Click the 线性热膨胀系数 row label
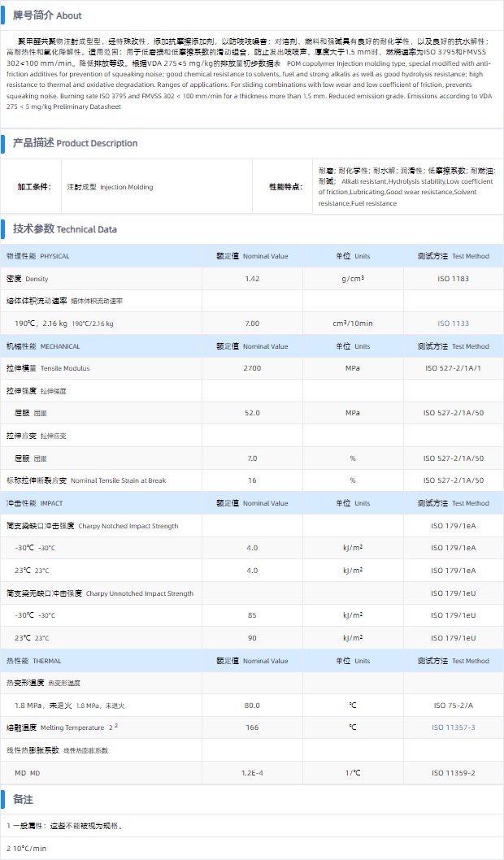 coord(57,750)
